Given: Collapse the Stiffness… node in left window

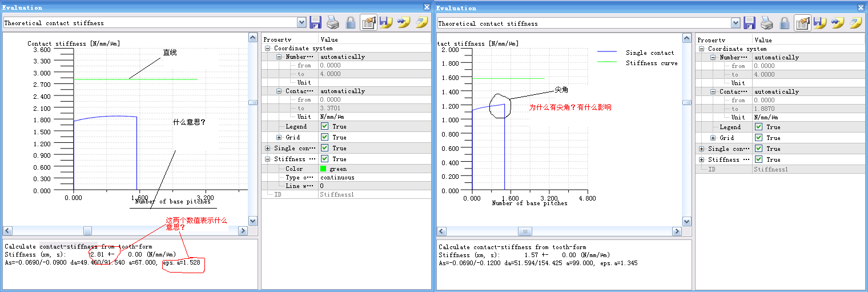Looking at the screenshot, I should click(x=268, y=159).
